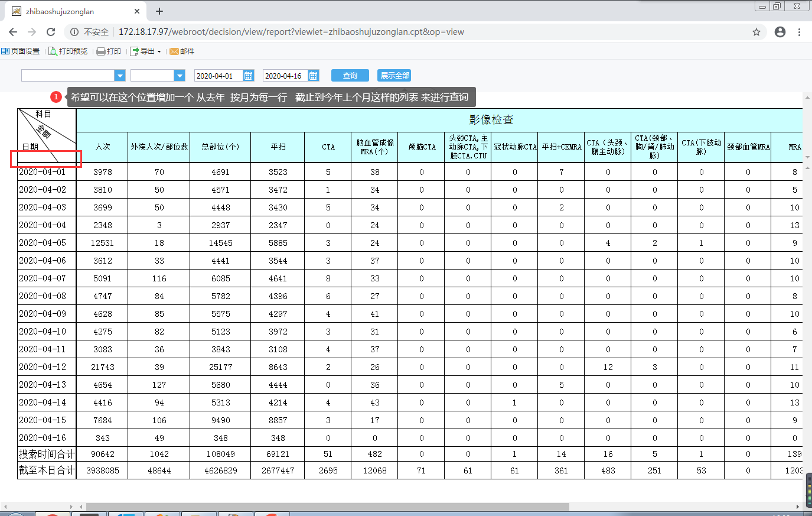
Task: Click the total value 108049
Action: click(x=220, y=454)
